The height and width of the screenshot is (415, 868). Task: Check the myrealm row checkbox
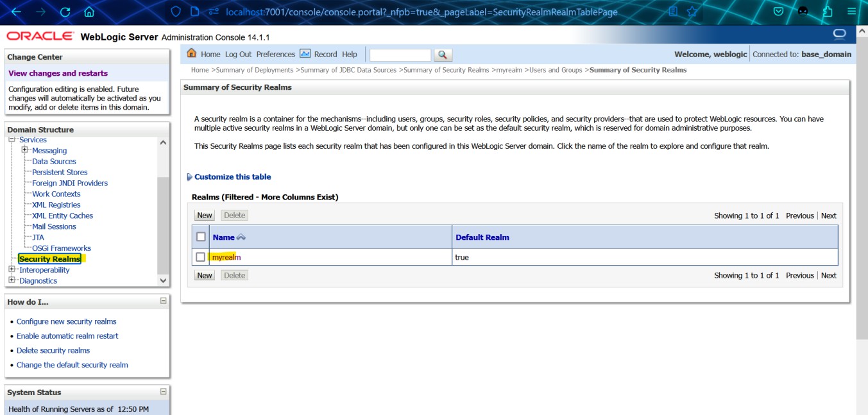coord(201,257)
